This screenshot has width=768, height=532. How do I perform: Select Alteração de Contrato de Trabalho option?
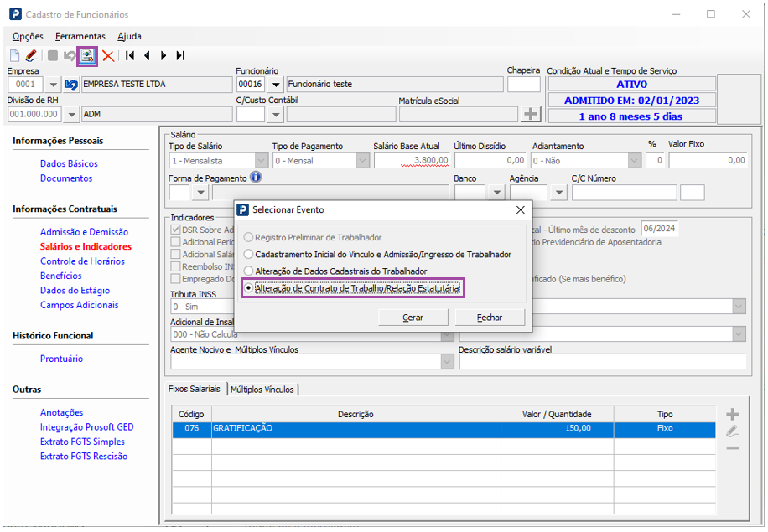(x=247, y=288)
